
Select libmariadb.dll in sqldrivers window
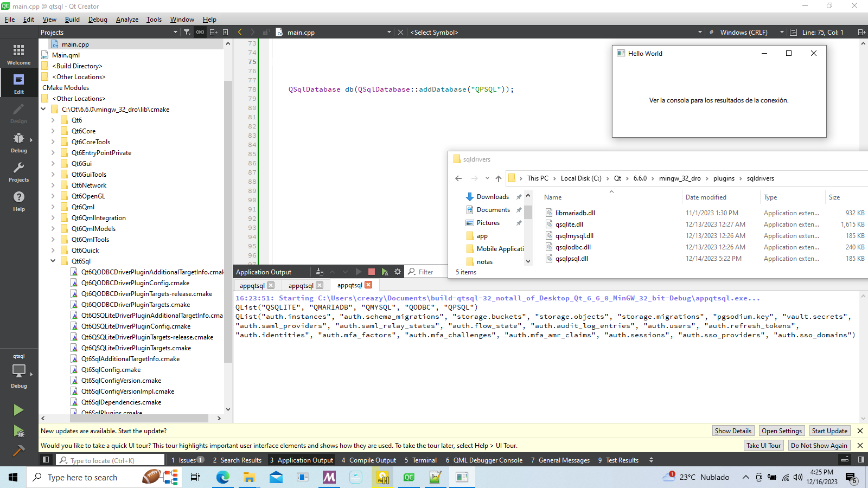(x=575, y=213)
